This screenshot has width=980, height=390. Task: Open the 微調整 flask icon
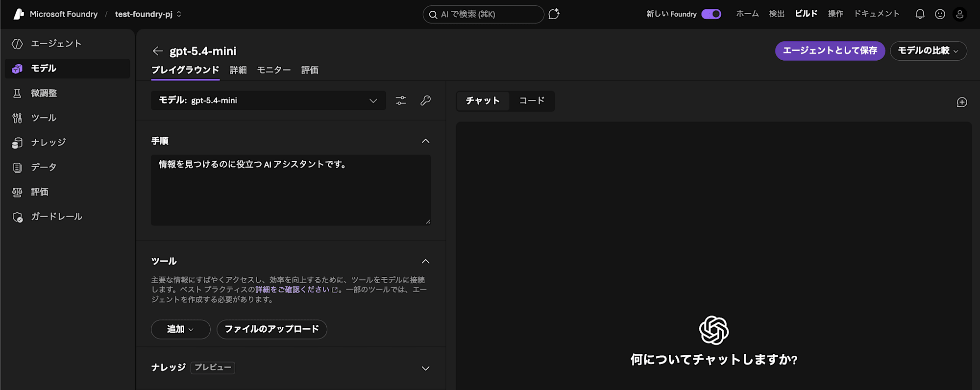tap(17, 93)
